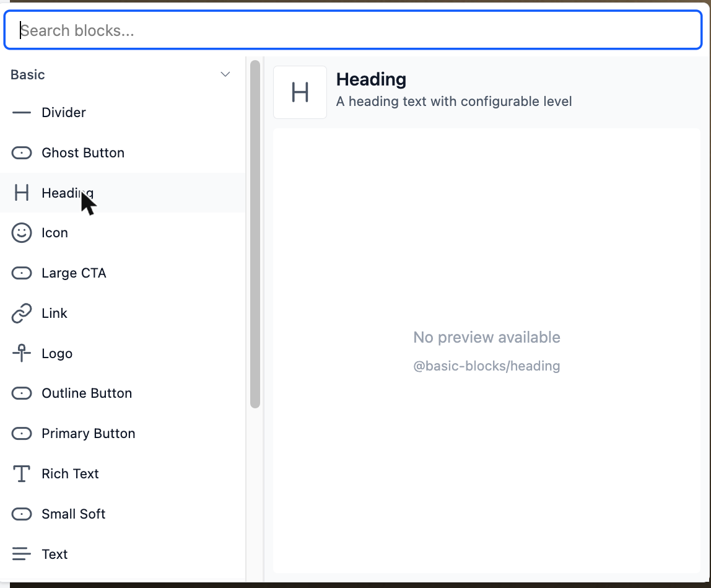Screen dimensions: 711x588
Task: Focus the Search blocks input field
Action: [353, 30]
